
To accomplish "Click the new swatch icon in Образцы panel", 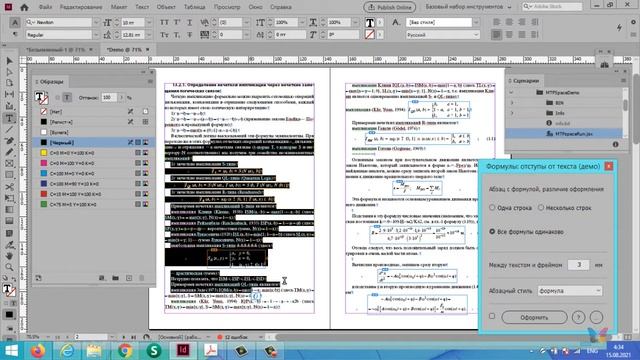I will point(129,278).
